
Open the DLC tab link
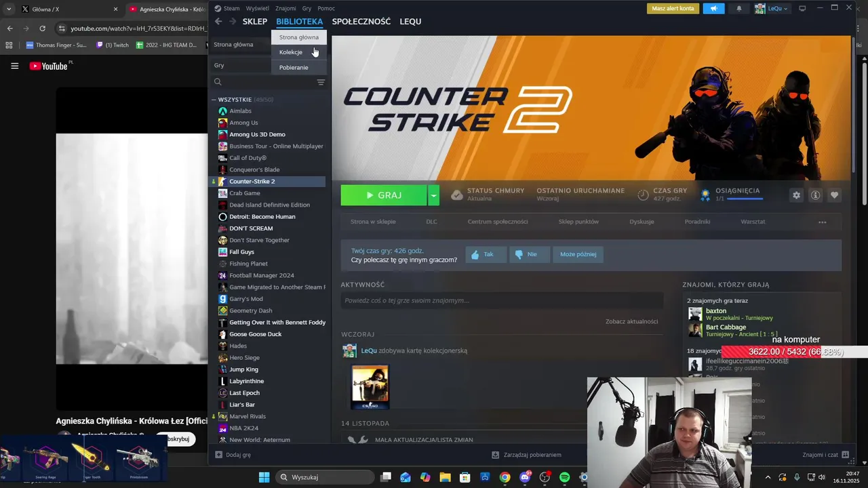pos(431,222)
